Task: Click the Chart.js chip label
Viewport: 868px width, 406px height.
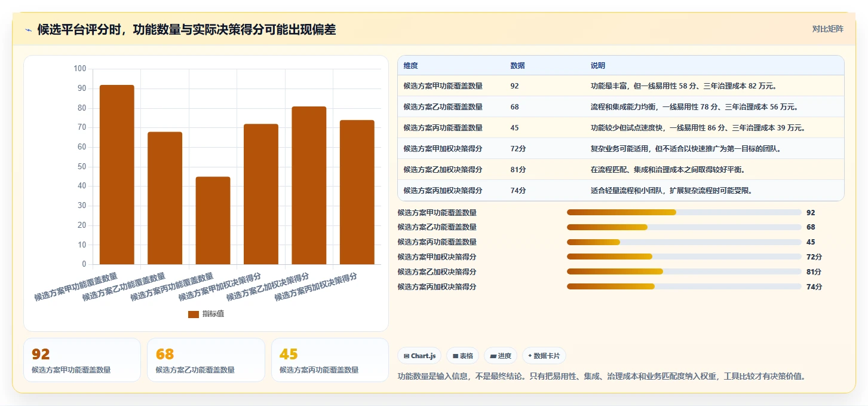Action: (x=424, y=356)
